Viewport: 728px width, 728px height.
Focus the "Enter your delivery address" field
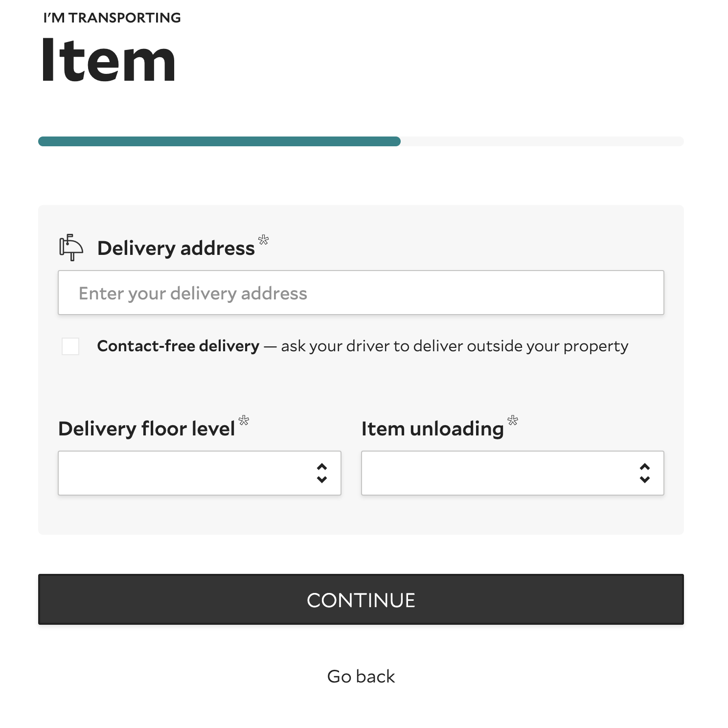tap(361, 293)
